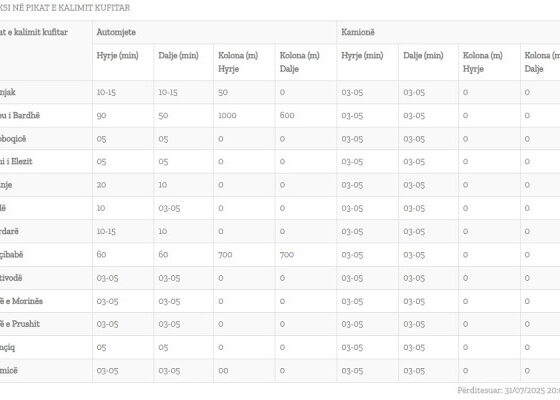Click the 1000 Kolona Hyrje value
560x400 pixels.
[x=228, y=115]
